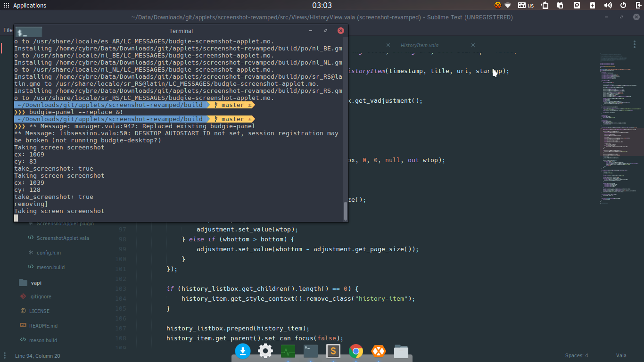Open the system monitor in dock
This screenshot has height=362, width=644.
288,351
